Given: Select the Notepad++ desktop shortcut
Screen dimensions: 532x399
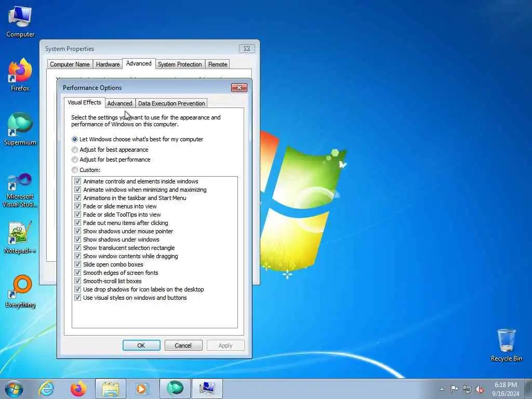Looking at the screenshot, I should point(20,237).
